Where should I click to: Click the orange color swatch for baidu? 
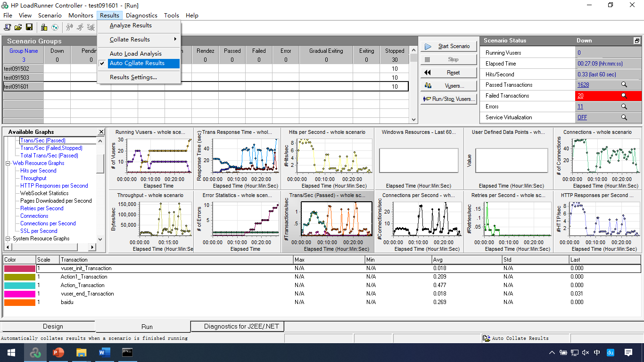pyautogui.click(x=20, y=302)
